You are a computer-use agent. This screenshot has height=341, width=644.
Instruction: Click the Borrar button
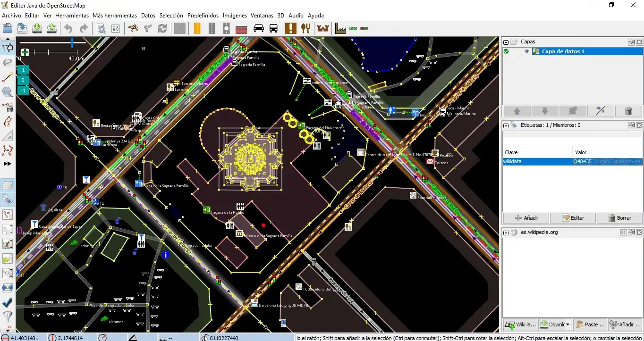click(619, 218)
